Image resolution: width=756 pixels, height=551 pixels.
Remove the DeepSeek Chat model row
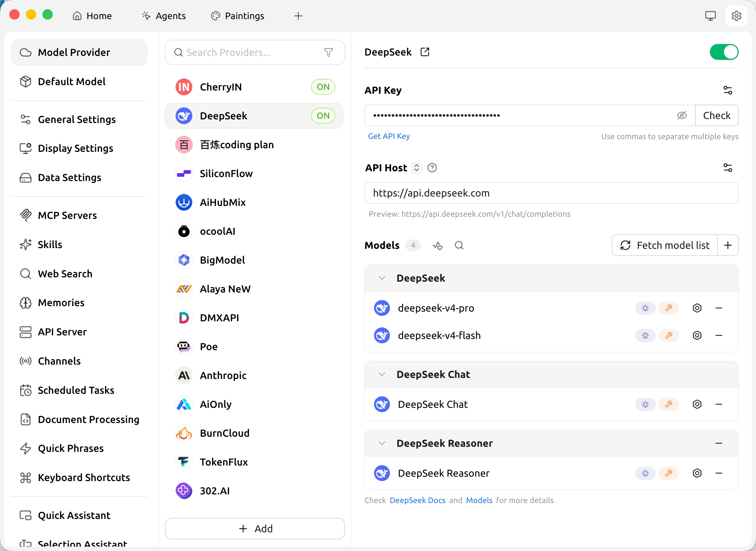click(x=719, y=404)
